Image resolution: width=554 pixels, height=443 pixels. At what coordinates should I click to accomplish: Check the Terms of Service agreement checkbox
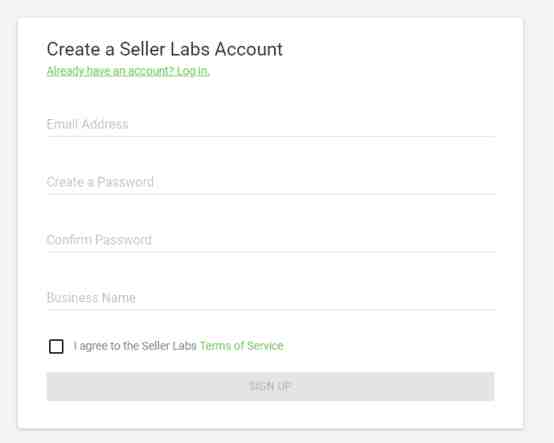(x=56, y=346)
